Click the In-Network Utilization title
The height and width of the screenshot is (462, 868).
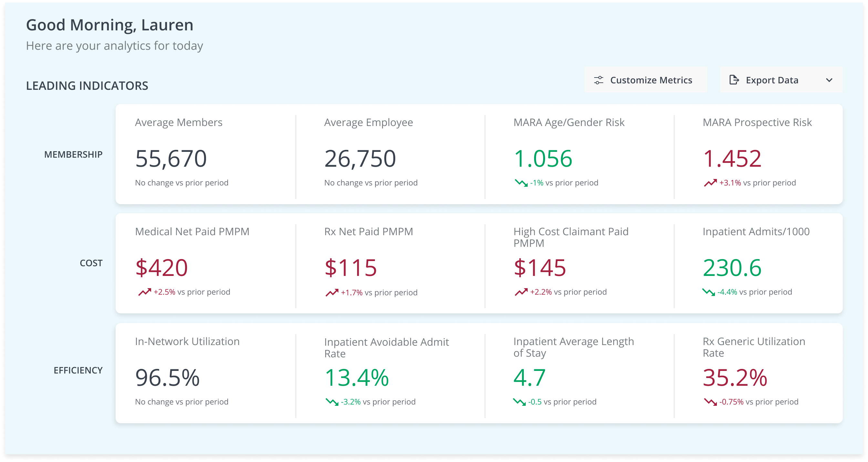[x=187, y=341]
